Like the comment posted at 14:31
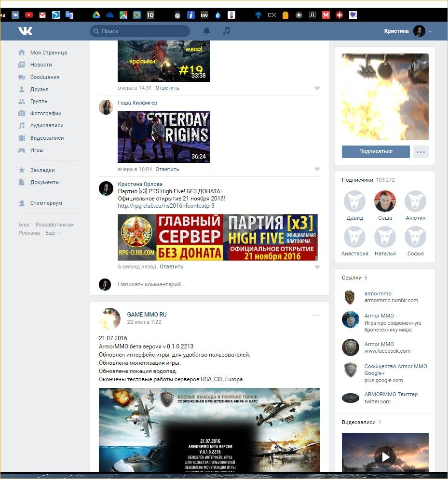This screenshot has width=448, height=479. [317, 88]
